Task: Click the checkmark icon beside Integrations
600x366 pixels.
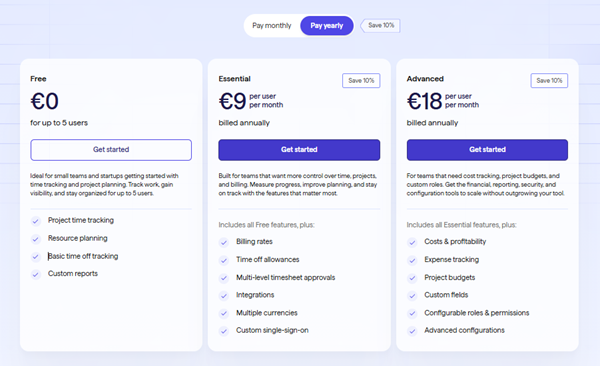Action: (x=224, y=296)
